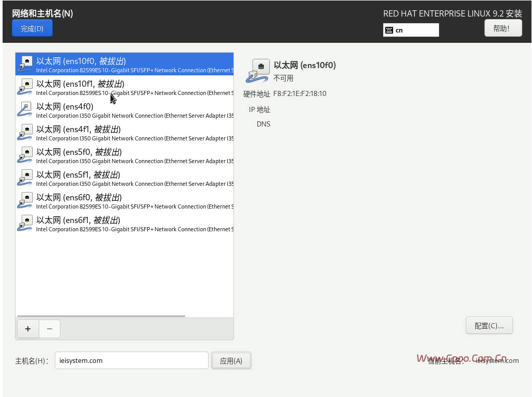Click the horizontal scrollbar under device list

(101, 316)
